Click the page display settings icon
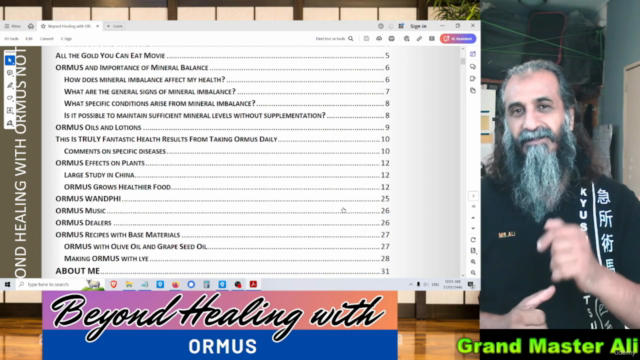This screenshot has height=360, width=640. [x=473, y=251]
